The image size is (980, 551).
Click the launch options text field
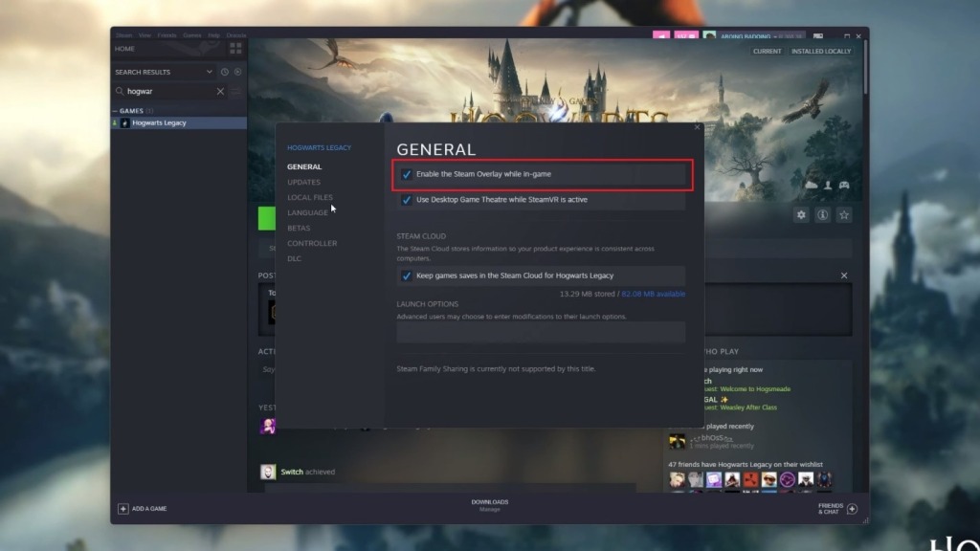click(x=541, y=332)
